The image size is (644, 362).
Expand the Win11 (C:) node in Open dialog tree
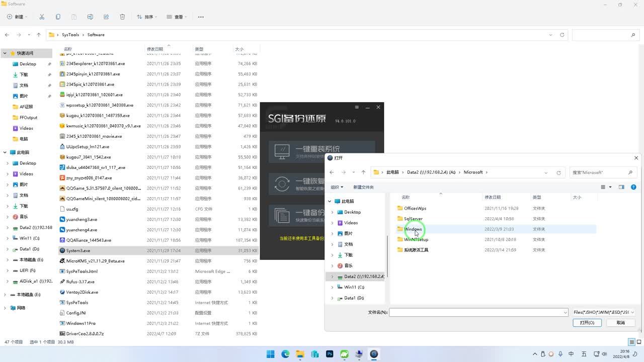click(x=332, y=287)
